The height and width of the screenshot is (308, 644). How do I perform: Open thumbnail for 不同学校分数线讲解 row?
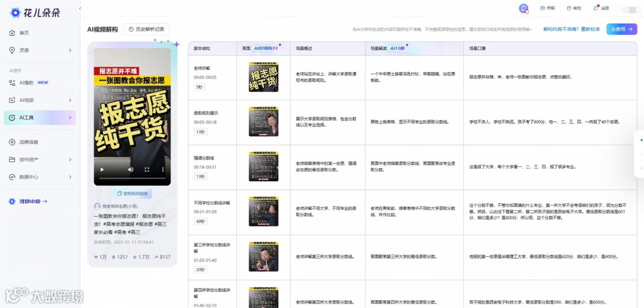click(264, 211)
